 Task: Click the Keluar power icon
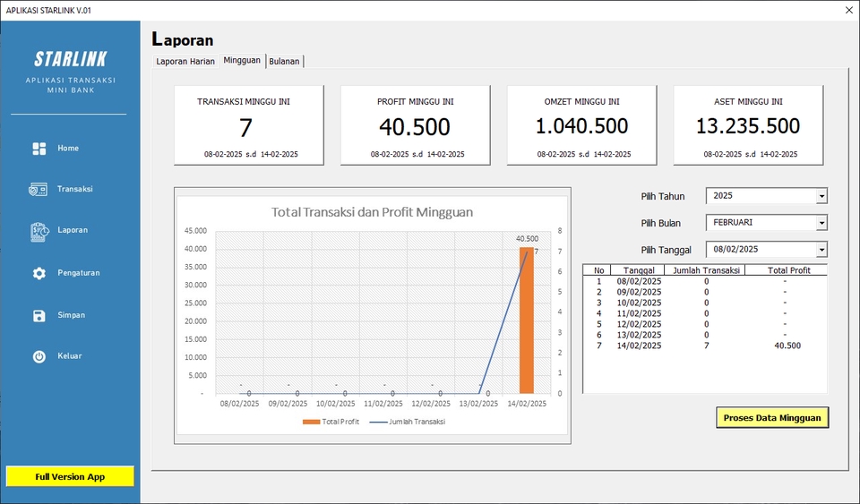point(39,356)
